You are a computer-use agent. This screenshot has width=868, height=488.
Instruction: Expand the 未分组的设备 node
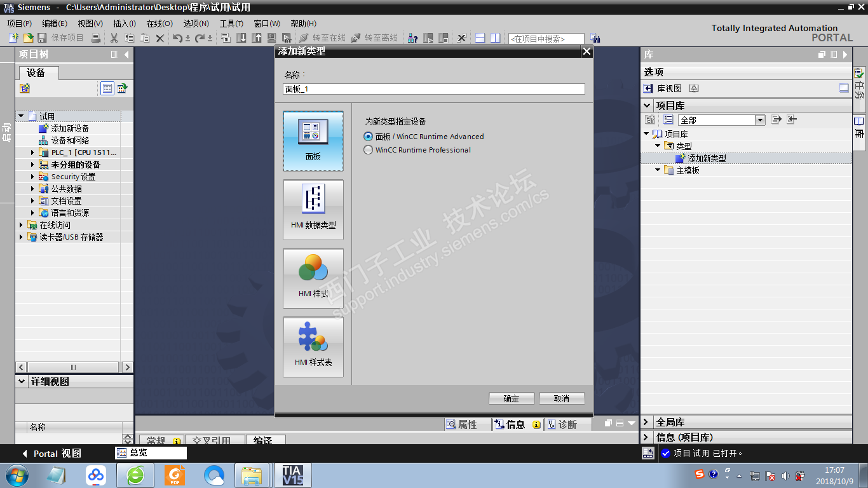pos(32,165)
